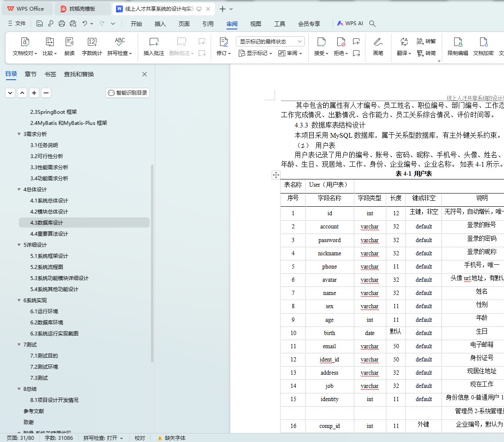Open the 章节 tab in navigation pane
The width and height of the screenshot is (504, 442).
pyautogui.click(x=31, y=74)
